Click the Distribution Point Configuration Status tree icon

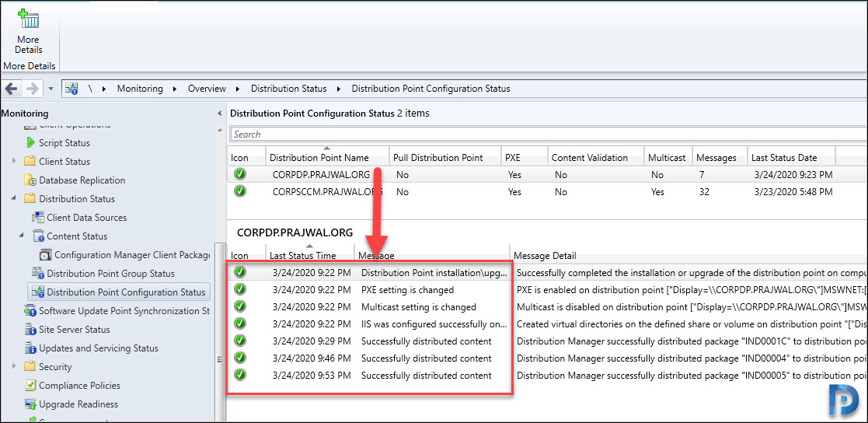click(x=38, y=292)
